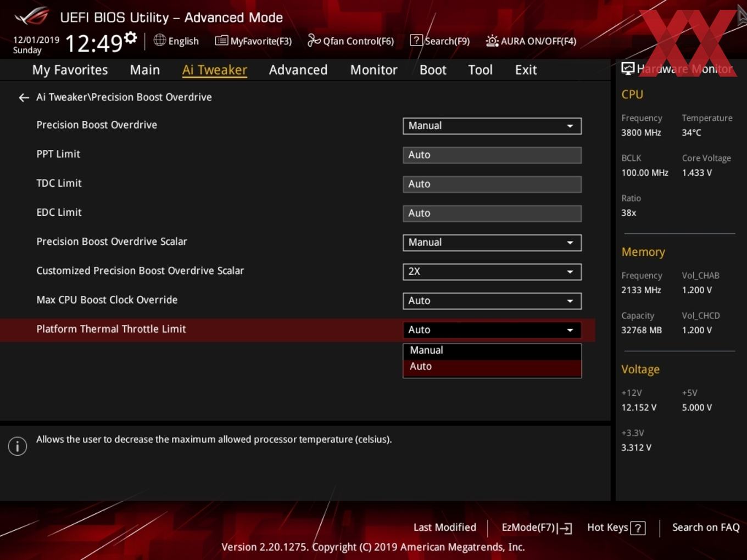747x560 pixels.
Task: Click Last Modified button
Action: click(x=445, y=528)
